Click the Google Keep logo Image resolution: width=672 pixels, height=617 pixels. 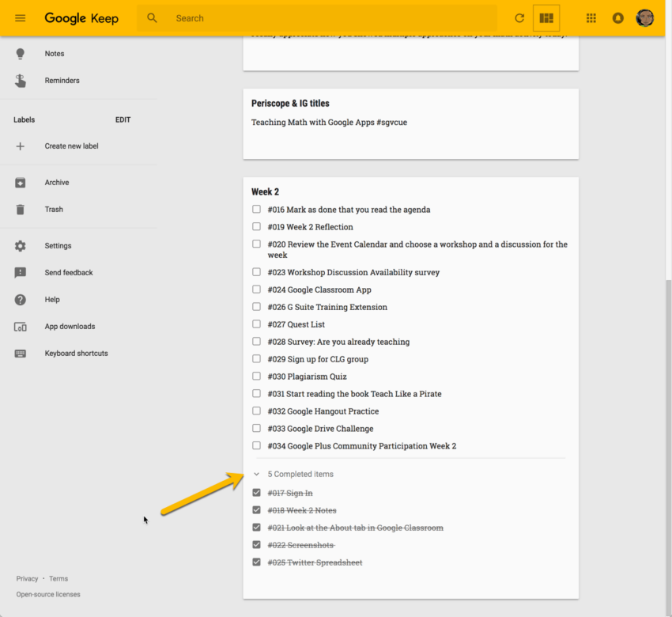pos(81,18)
